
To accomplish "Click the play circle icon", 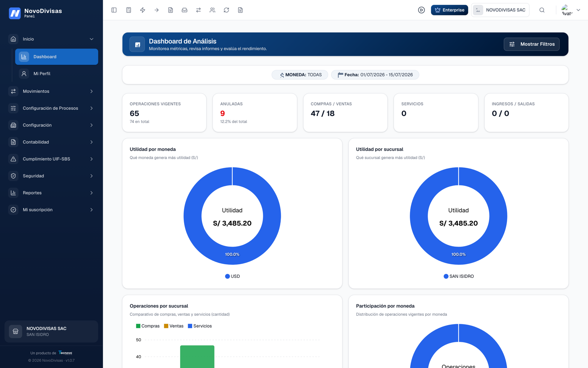I will point(422,10).
